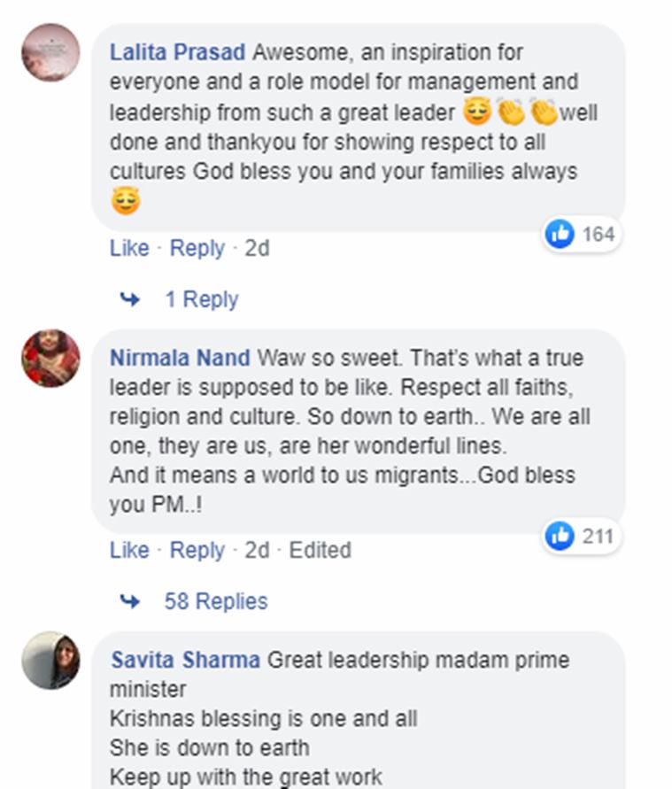Expand the 1 Reply thread
The width and height of the screenshot is (672, 789).
click(201, 300)
